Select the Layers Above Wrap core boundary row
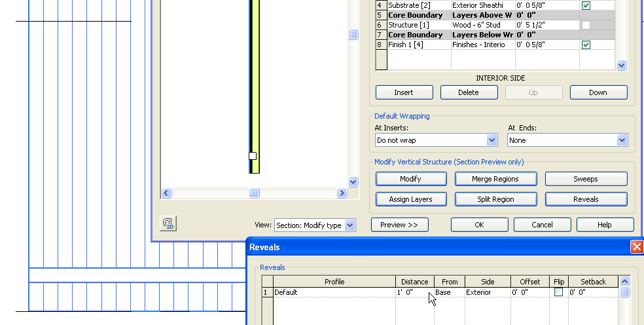This screenshot has width=644, height=325. point(495,15)
